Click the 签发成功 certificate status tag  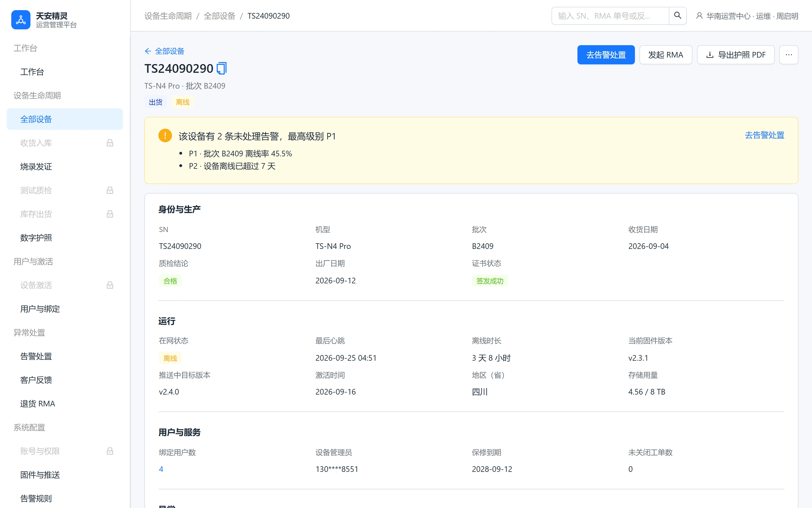pyautogui.click(x=489, y=281)
